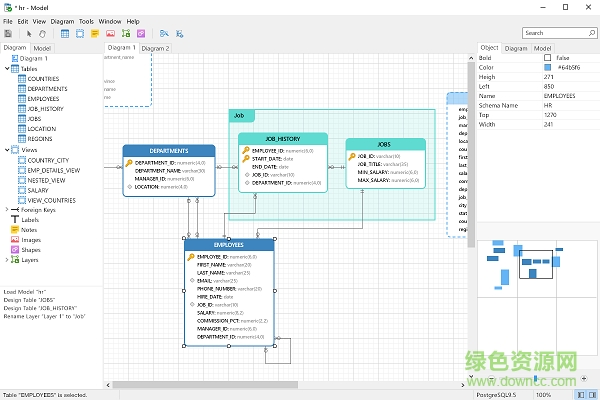Select the pointer arrow tool

coord(29,33)
